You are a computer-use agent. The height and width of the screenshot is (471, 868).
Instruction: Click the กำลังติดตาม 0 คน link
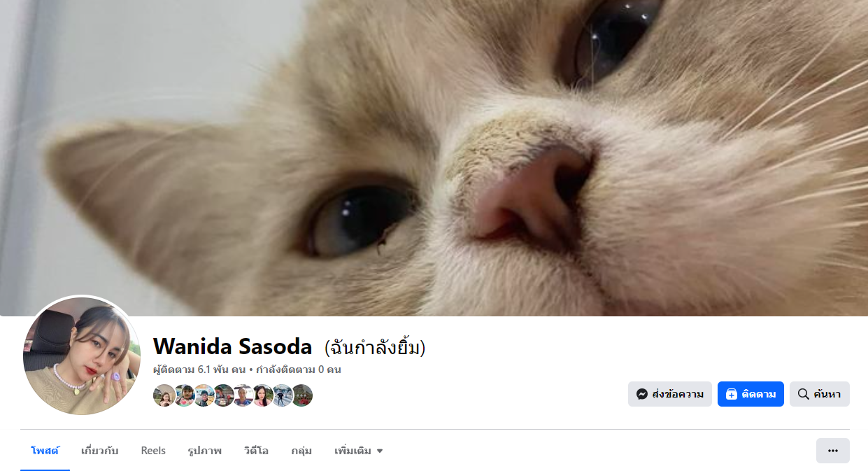298,370
